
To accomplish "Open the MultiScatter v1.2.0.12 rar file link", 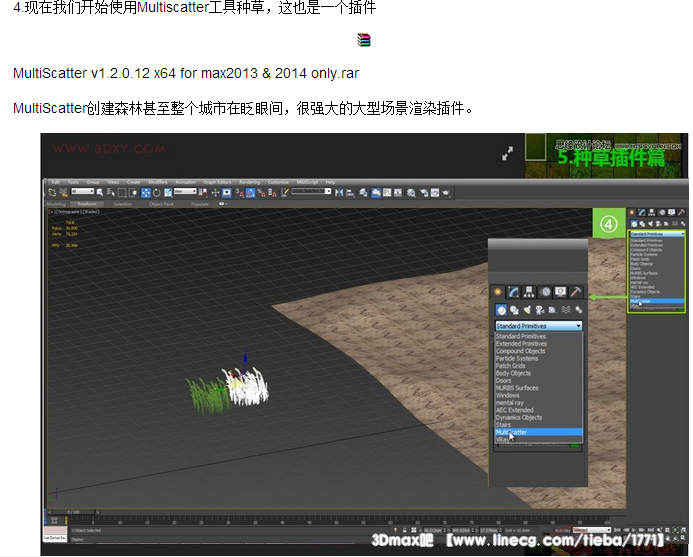I will click(186, 74).
